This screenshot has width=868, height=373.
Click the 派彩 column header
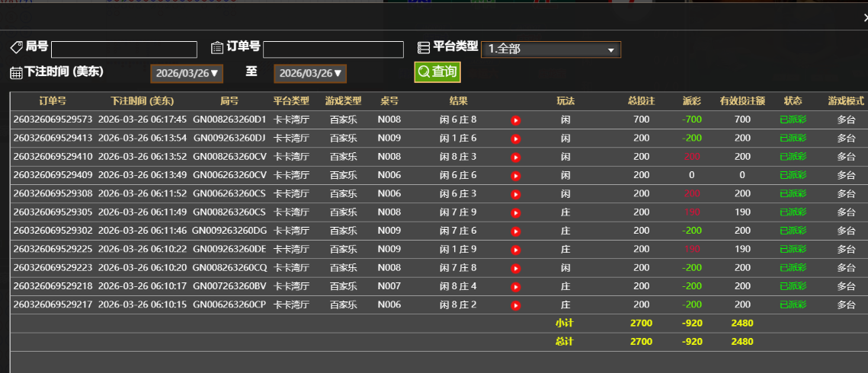coord(691,101)
